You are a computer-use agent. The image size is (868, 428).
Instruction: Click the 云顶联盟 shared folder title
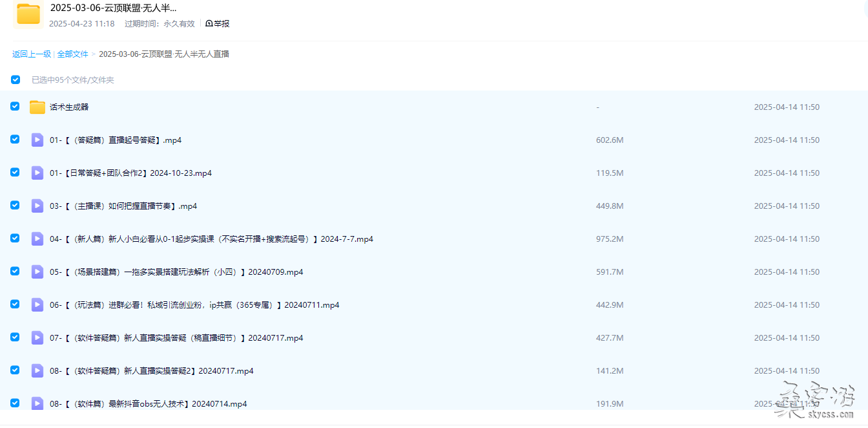(x=113, y=8)
